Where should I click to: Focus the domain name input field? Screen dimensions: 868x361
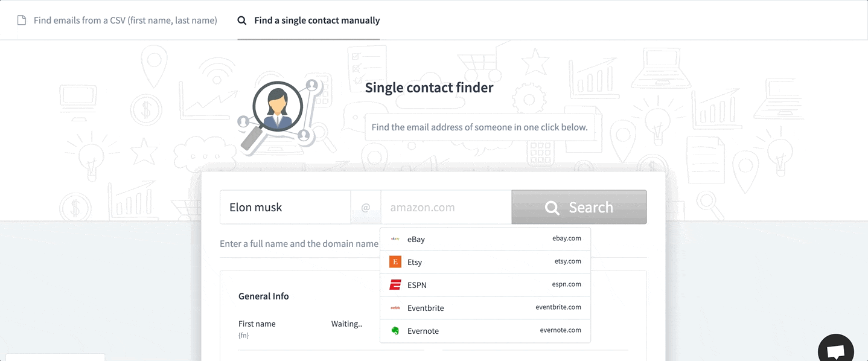point(445,207)
